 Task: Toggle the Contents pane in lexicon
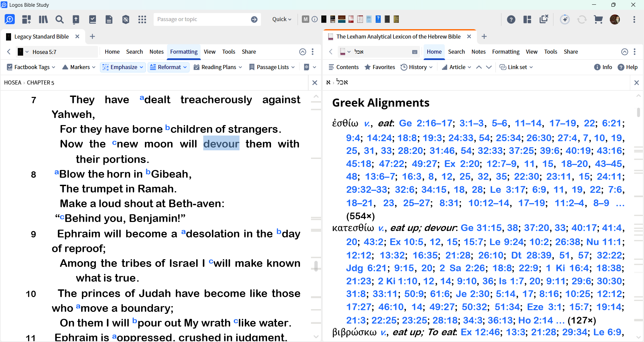coord(343,67)
